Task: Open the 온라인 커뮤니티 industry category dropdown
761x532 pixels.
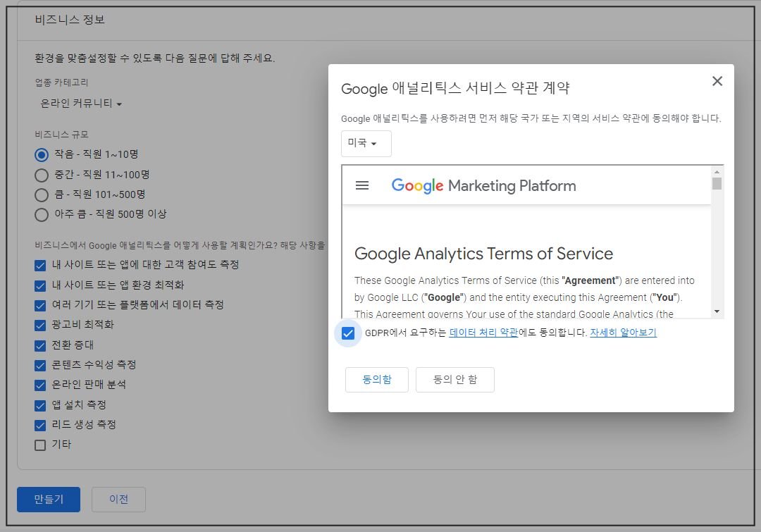Action: (x=80, y=104)
